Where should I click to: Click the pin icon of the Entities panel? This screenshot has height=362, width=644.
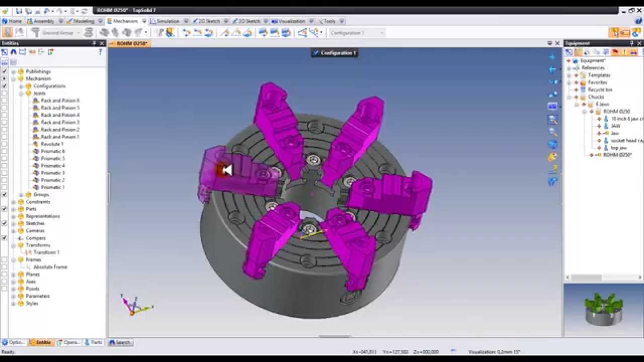[94, 44]
